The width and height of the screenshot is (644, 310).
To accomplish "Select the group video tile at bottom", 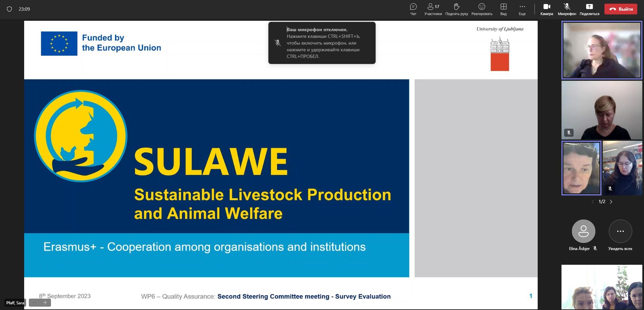I will click(602, 287).
